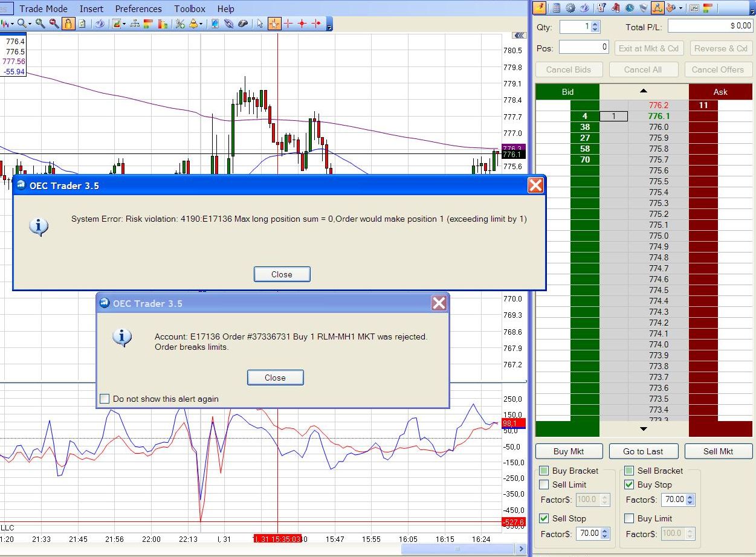Viewport: 756px width, 557px height.
Task: Uncheck the Buy Stop checkbox
Action: [x=629, y=485]
